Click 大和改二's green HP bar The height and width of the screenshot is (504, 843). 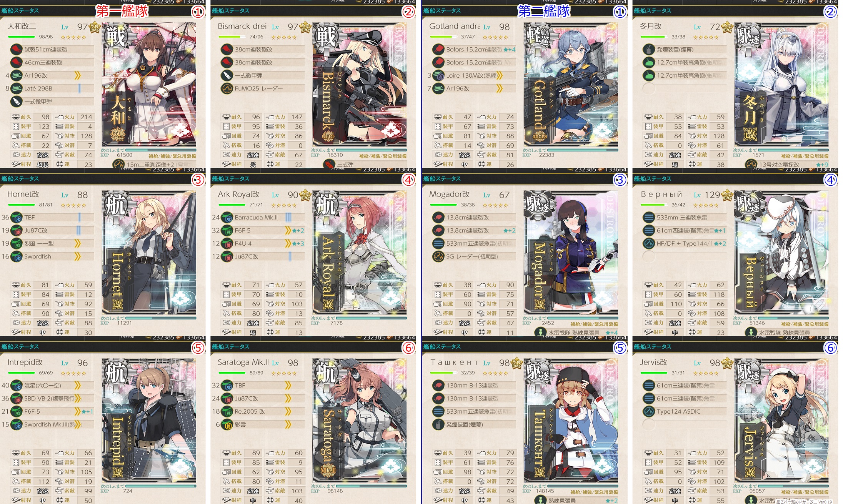pyautogui.click(x=22, y=37)
